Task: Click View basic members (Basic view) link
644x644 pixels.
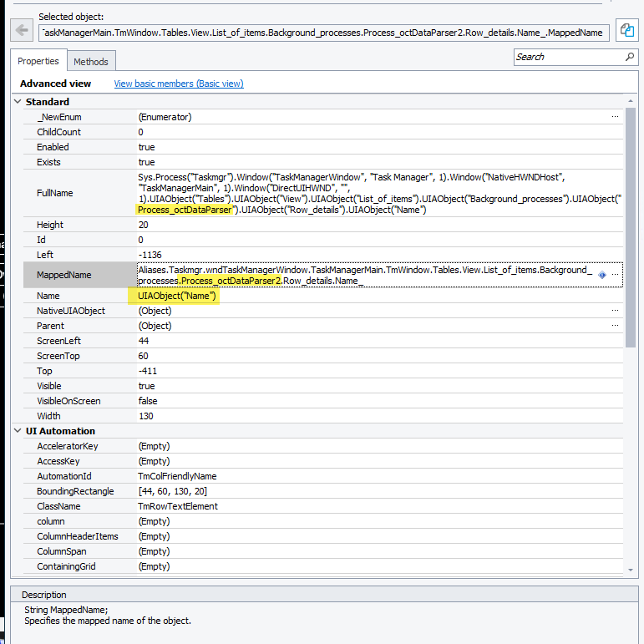Action: tap(179, 84)
